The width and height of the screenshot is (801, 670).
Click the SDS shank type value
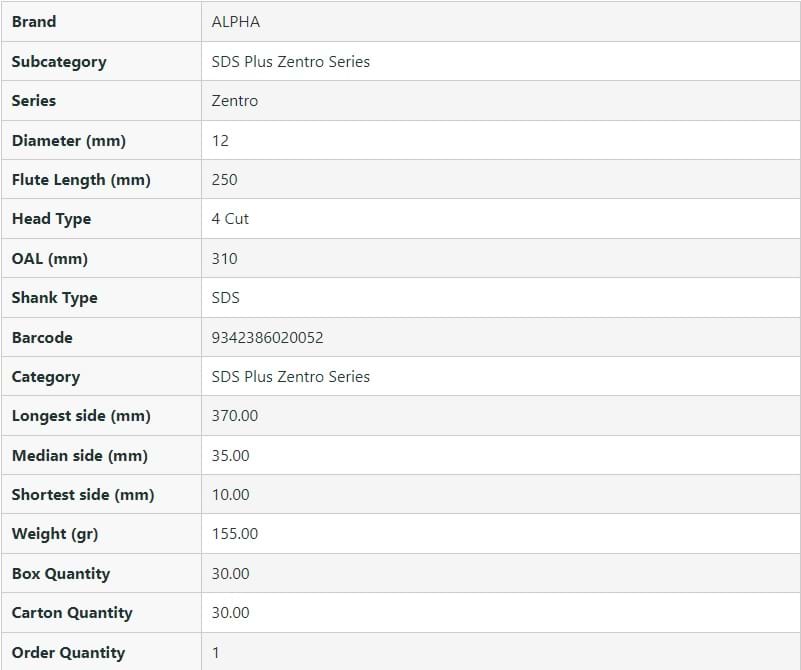226,298
